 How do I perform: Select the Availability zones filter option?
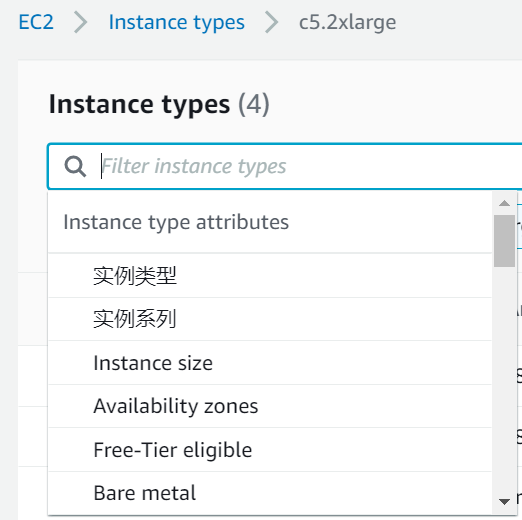tap(270, 406)
